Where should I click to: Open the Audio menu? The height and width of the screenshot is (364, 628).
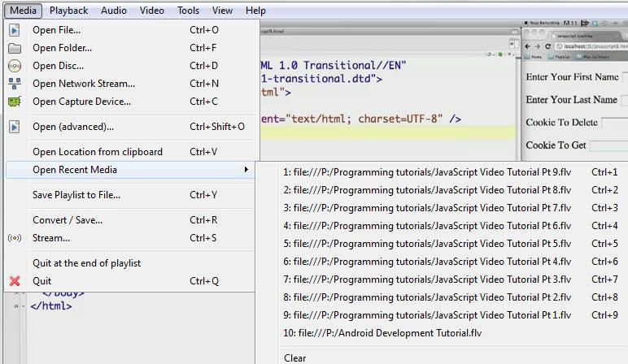tap(114, 11)
